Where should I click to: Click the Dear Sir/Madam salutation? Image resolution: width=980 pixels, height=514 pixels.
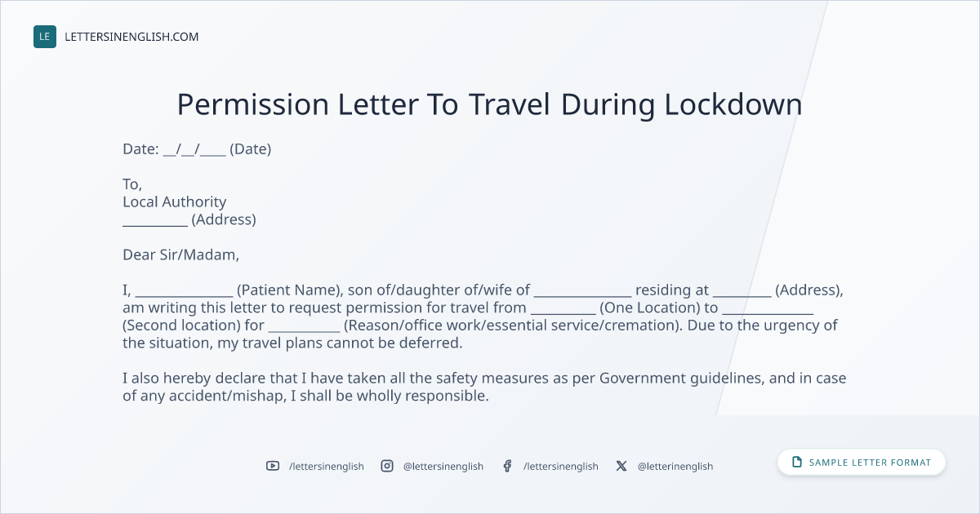click(181, 255)
